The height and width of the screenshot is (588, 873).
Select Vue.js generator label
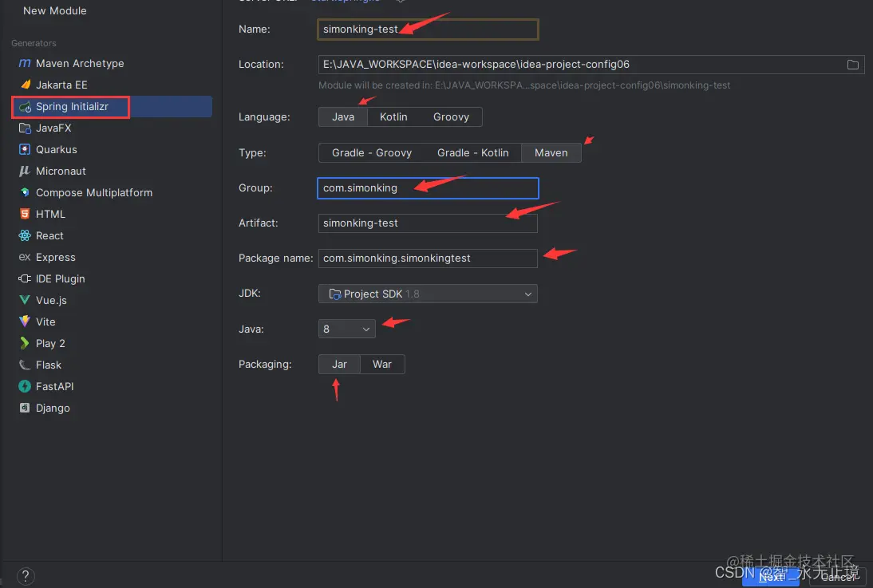click(51, 300)
